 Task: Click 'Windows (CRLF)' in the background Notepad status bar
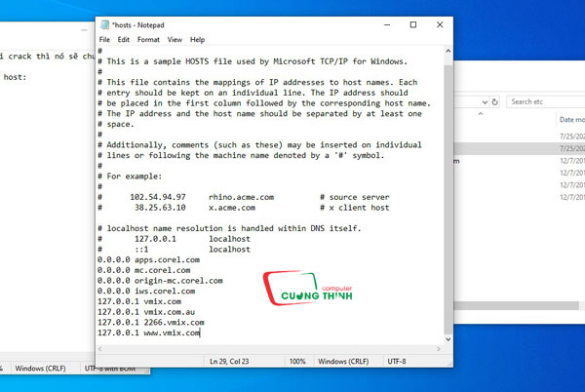(40, 369)
